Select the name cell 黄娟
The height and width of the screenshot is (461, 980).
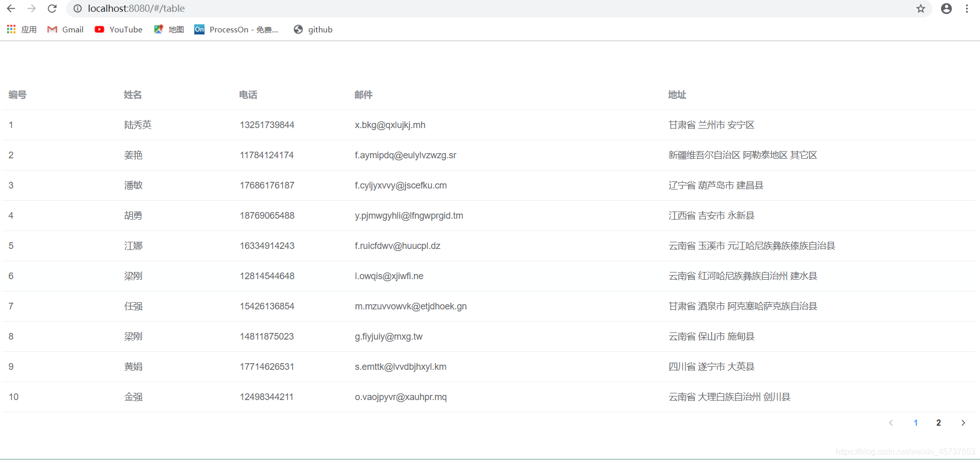[x=133, y=367]
